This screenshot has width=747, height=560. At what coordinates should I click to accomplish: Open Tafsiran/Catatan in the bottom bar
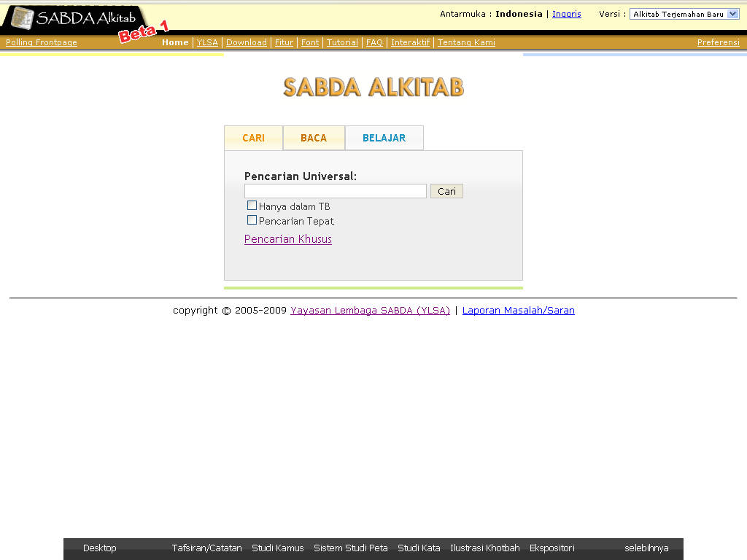[206, 548]
